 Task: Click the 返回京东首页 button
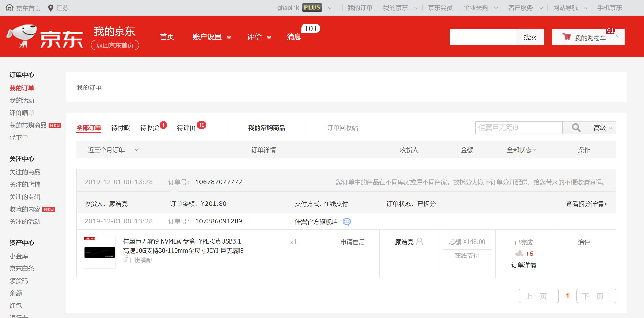tap(115, 45)
